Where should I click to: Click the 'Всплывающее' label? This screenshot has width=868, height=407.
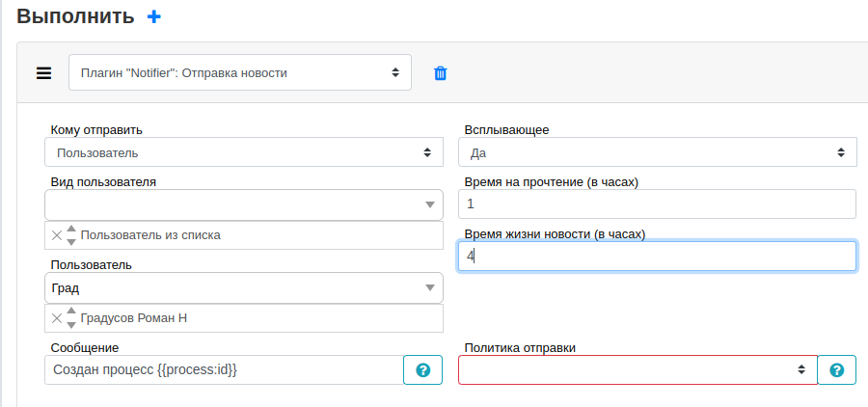coord(507,130)
